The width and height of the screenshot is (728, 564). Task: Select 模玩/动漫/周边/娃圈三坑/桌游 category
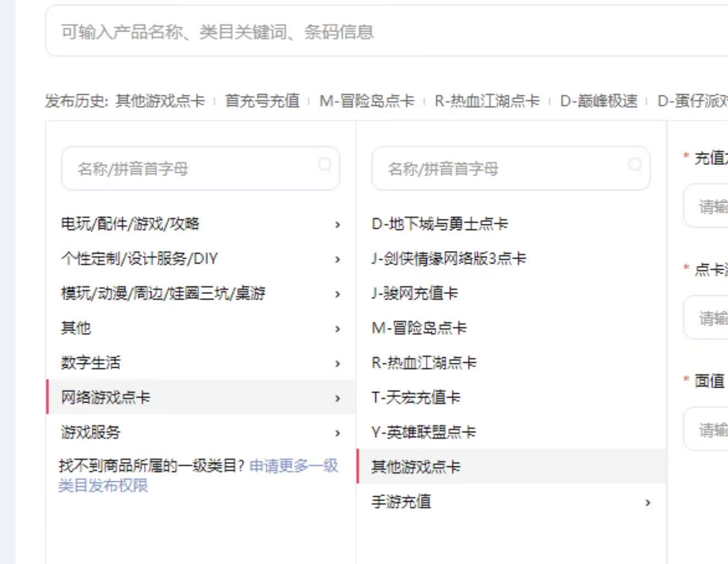[201, 294]
